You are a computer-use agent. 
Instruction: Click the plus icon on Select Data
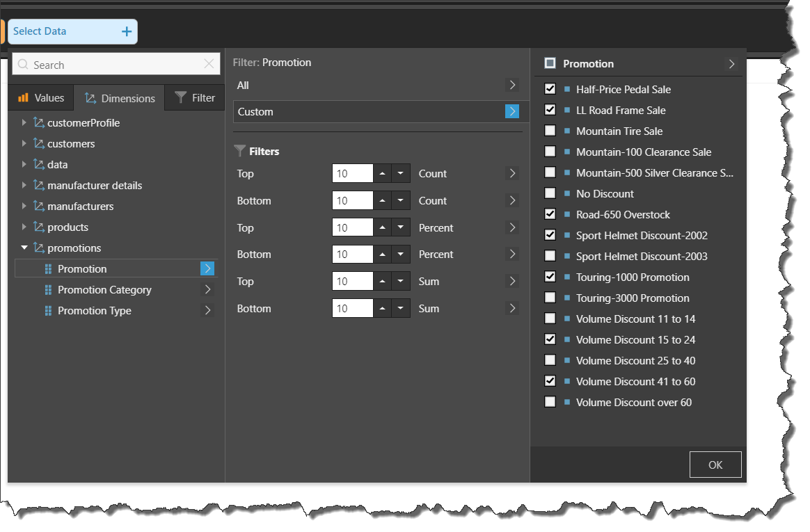coord(127,31)
